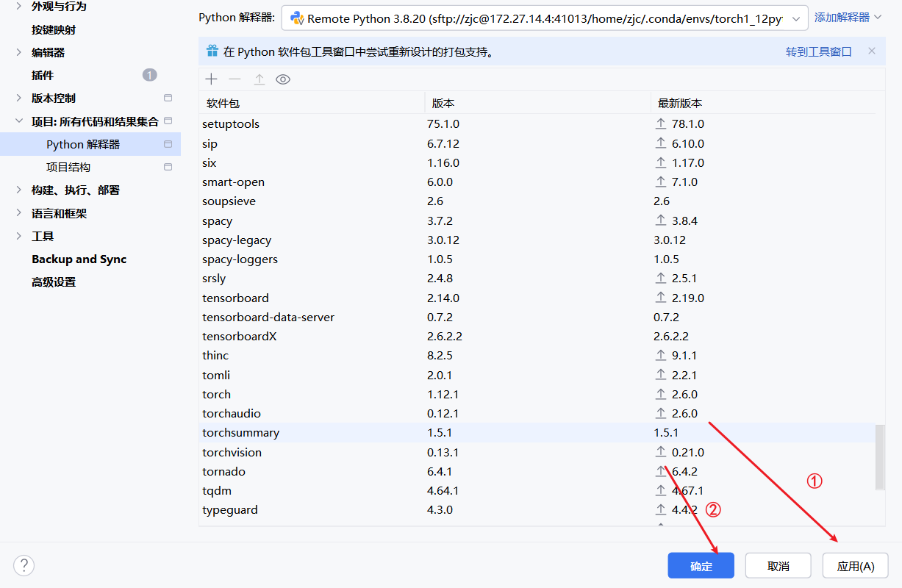Viewport: 902px width, 588px height.
Task: Select the tornado package row
Action: pos(537,471)
